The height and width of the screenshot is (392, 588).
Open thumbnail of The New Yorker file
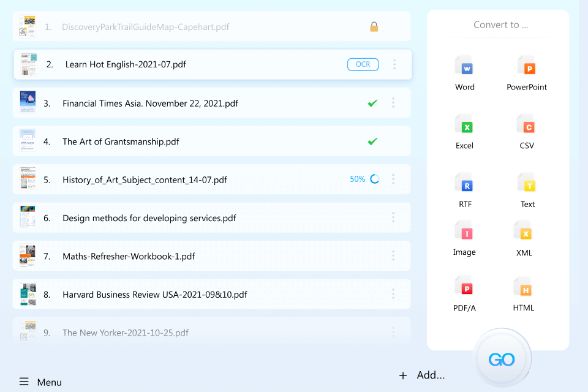click(28, 331)
